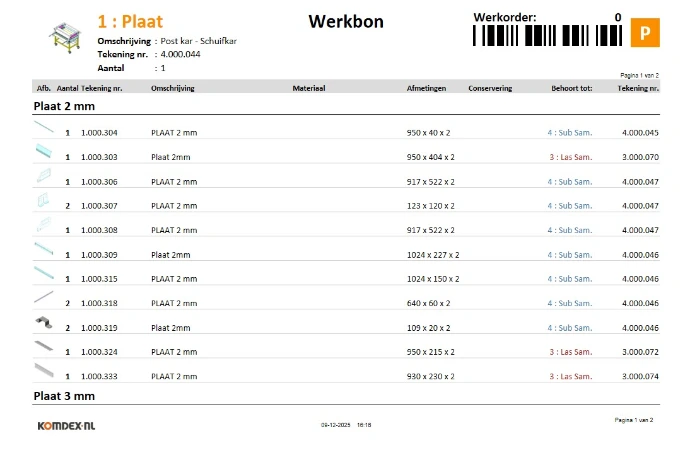
Task: Click the Omschrijving column header
Action: (x=172, y=88)
